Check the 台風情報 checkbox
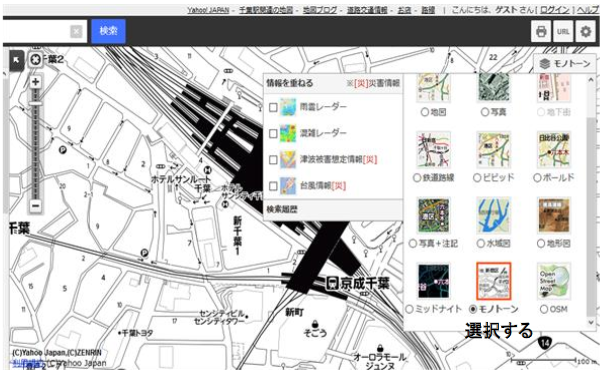604x377 pixels. [273, 186]
